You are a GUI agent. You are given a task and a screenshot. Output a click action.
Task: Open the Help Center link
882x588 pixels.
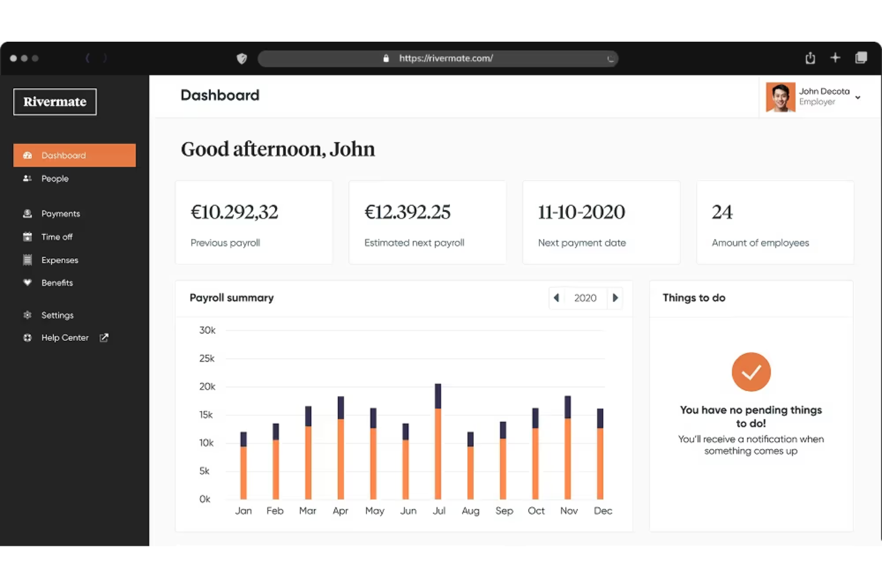64,337
